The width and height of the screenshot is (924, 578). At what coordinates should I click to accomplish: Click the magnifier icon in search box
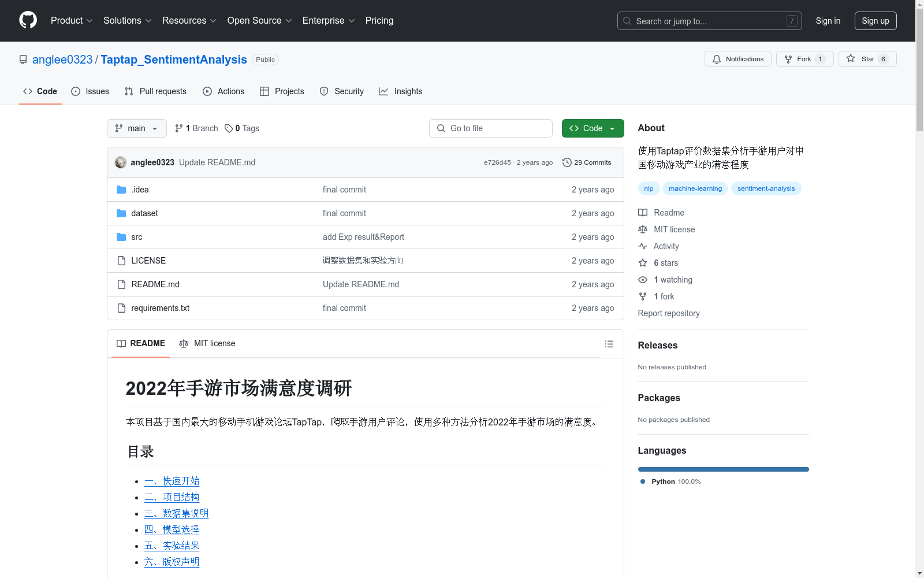coord(627,21)
